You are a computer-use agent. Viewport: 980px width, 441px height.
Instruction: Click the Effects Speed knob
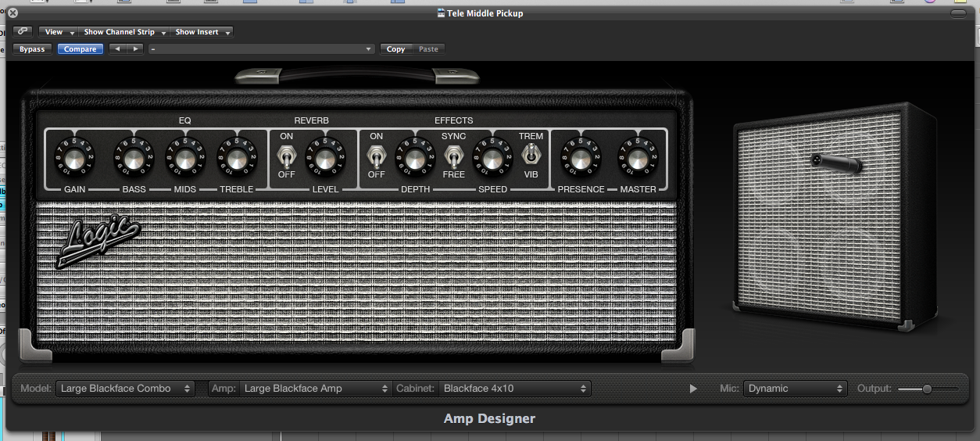pos(492,160)
